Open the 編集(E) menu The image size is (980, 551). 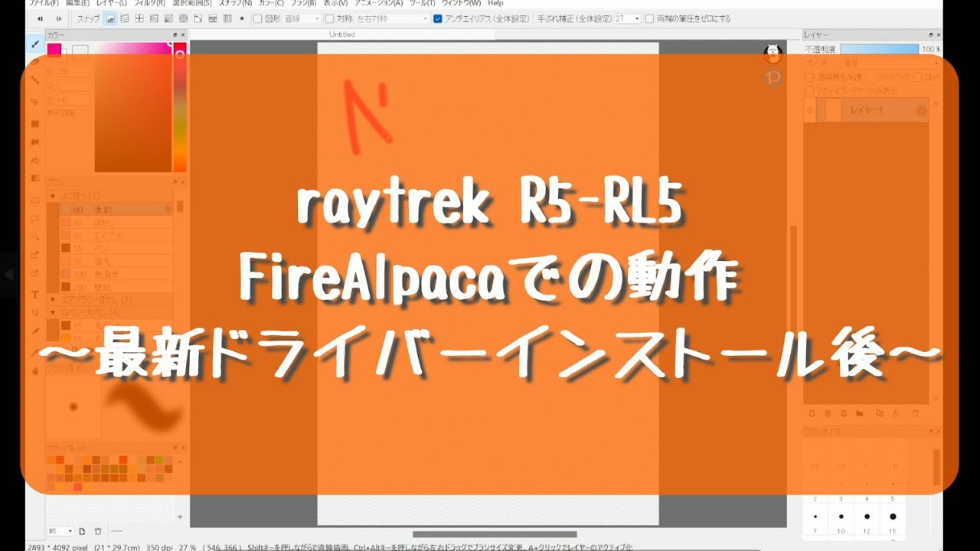(77, 3)
